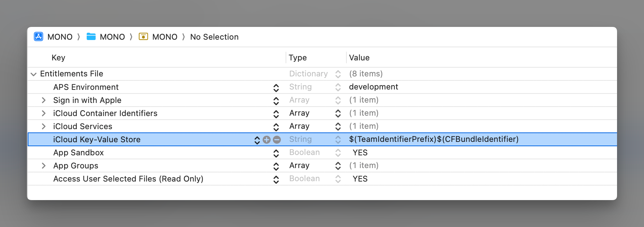Add a row with the plus icon

pyautogui.click(x=267, y=140)
